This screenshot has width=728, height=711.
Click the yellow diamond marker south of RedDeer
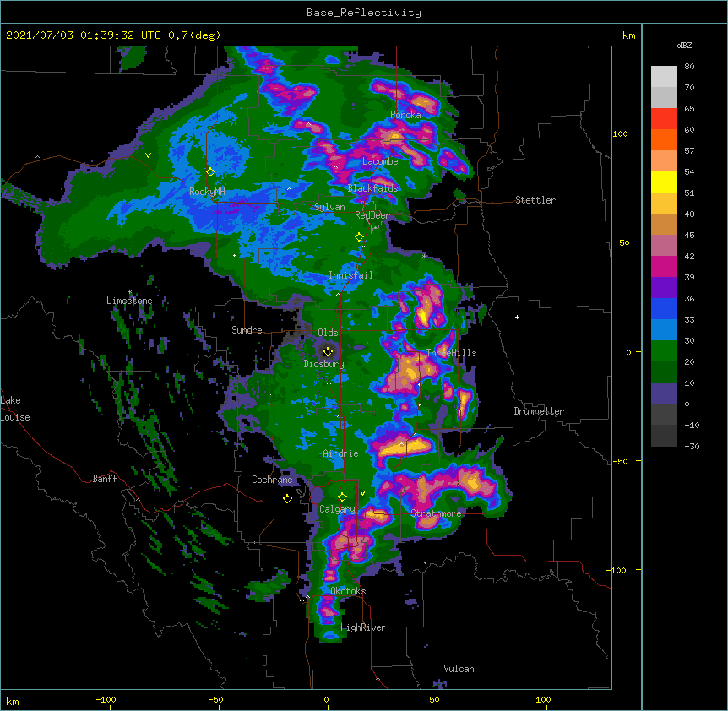(x=359, y=237)
